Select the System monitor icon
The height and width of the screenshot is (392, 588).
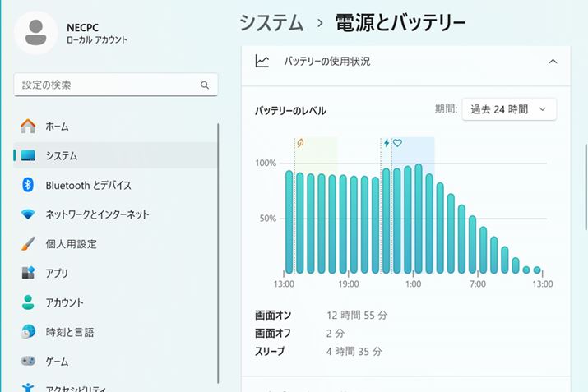28,156
